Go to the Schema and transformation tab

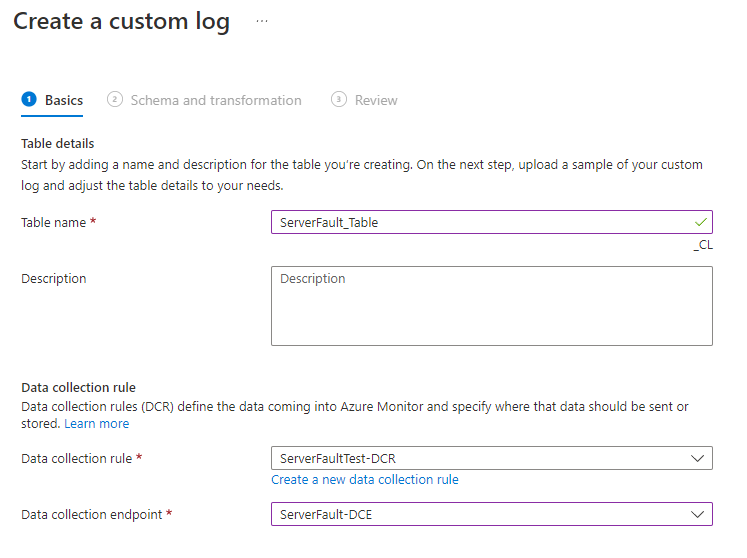coord(216,100)
